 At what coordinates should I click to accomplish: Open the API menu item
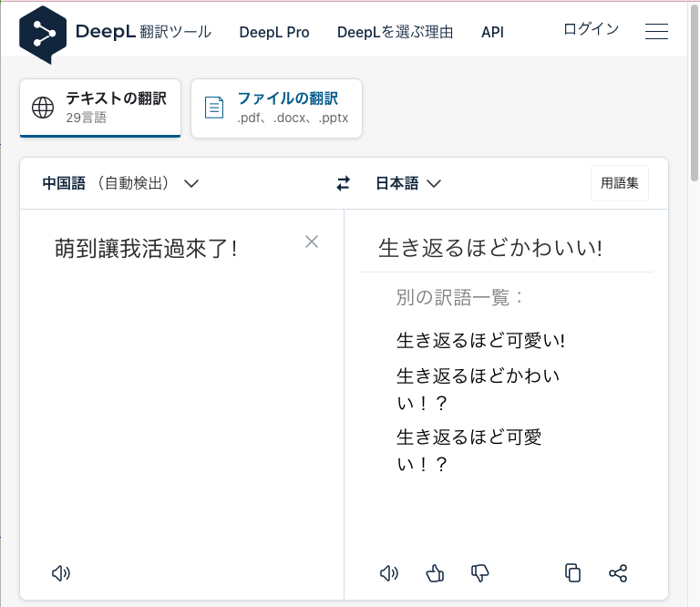(x=492, y=32)
